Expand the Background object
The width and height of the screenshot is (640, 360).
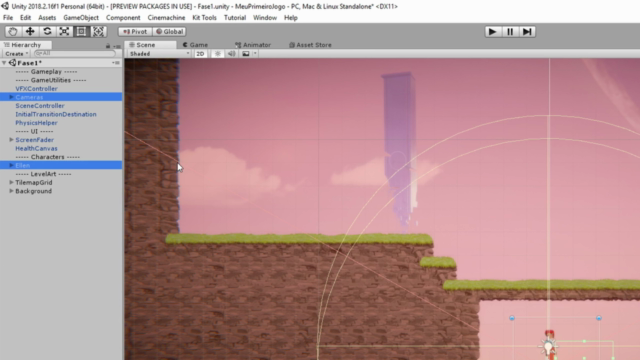click(x=11, y=191)
